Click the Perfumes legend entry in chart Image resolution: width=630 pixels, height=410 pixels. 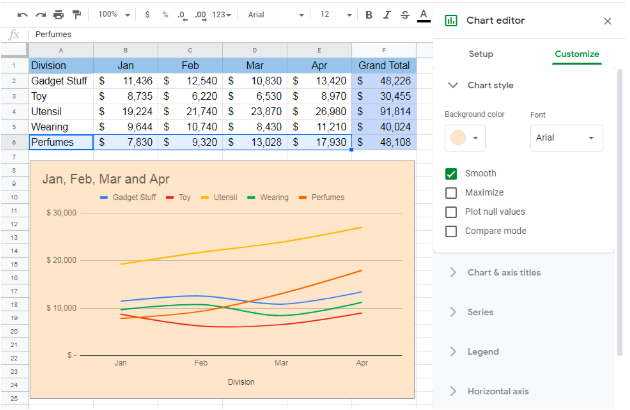(x=321, y=197)
